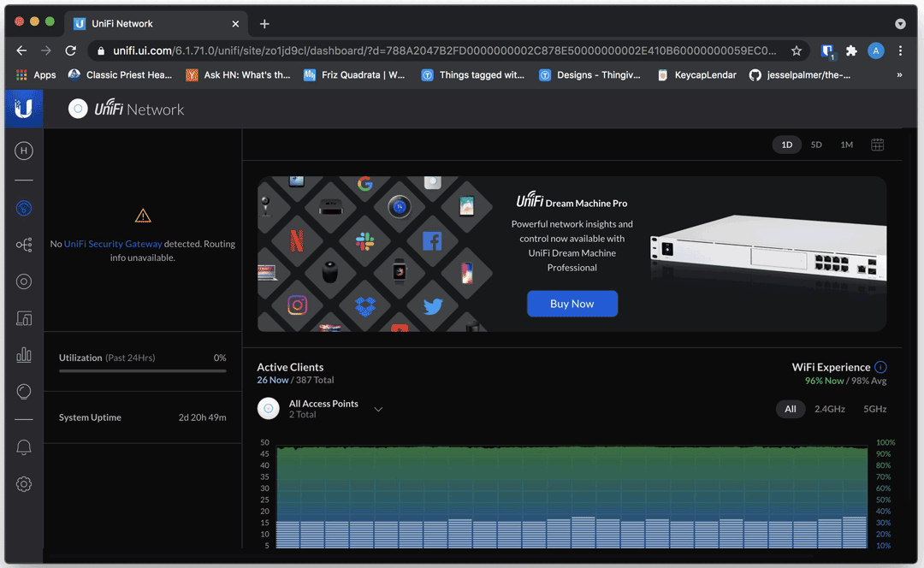The width and height of the screenshot is (924, 568).
Task: Click the '387 Total' clients text
Action: pos(315,380)
